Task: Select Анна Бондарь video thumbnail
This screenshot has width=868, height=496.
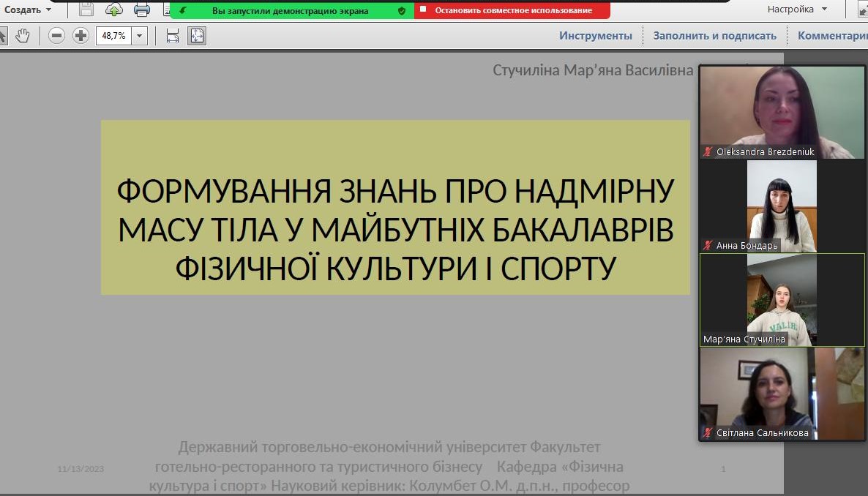Action: (x=782, y=206)
